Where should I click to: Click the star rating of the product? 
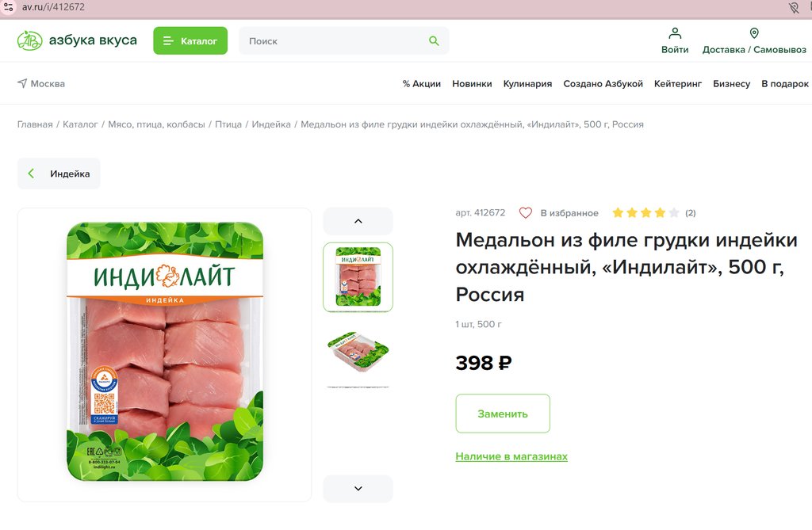(x=645, y=213)
